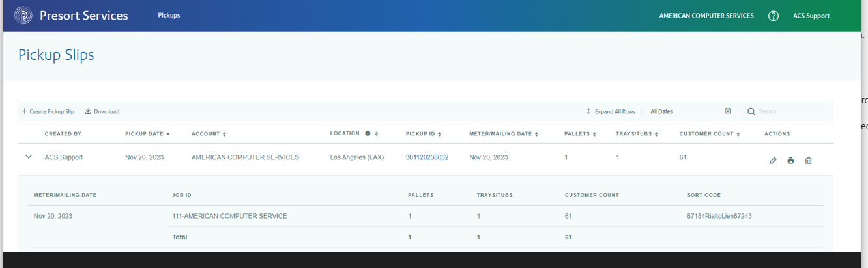Print the pickup slip using printer icon
The height and width of the screenshot is (268, 868).
(x=790, y=161)
